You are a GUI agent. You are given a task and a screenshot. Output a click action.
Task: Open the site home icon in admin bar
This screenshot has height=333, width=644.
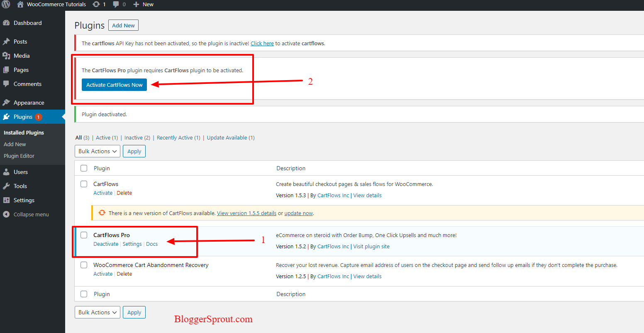[x=20, y=4]
